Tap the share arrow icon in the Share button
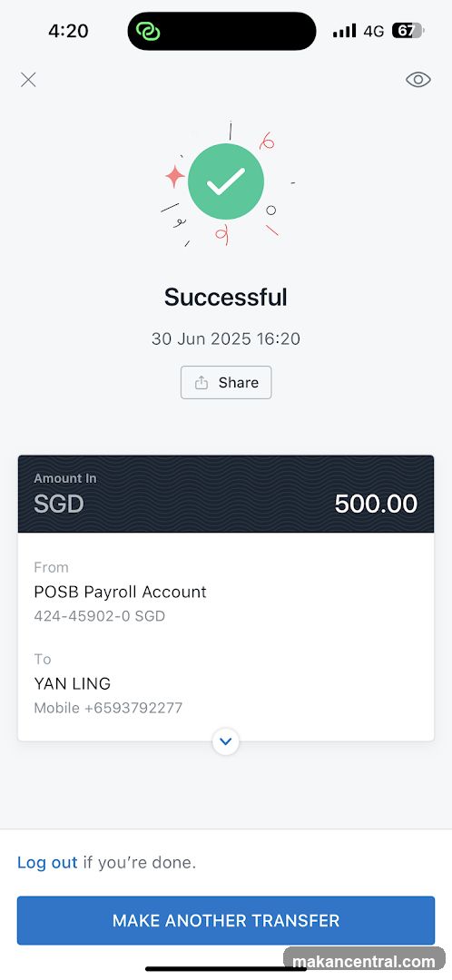This screenshot has height=980, width=452. (x=201, y=383)
